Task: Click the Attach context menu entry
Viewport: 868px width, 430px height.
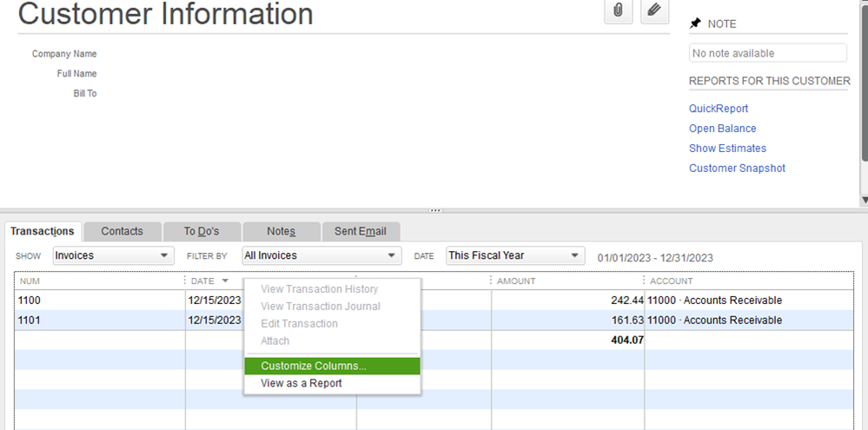Action: [x=332, y=341]
